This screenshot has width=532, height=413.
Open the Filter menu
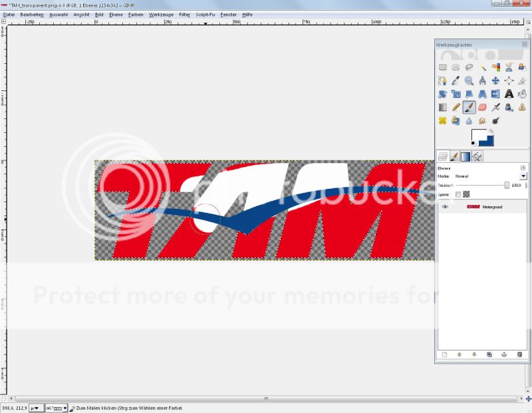click(x=184, y=14)
